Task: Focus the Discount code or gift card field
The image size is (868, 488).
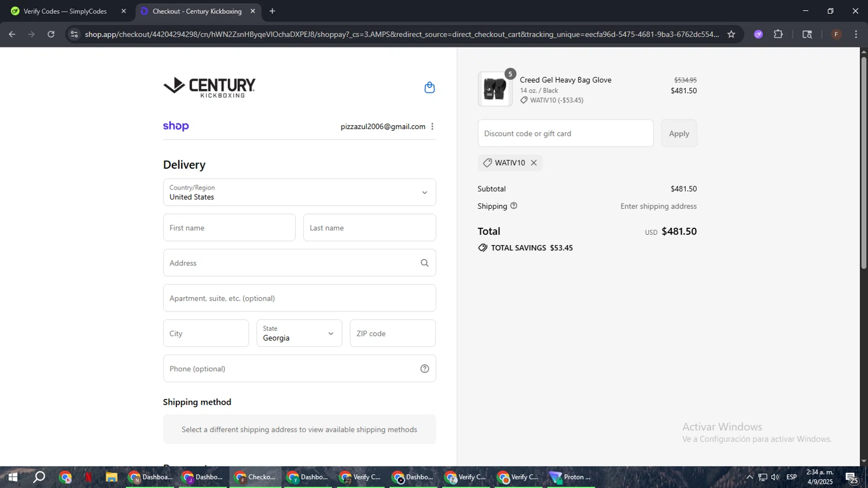Action: pyautogui.click(x=566, y=134)
